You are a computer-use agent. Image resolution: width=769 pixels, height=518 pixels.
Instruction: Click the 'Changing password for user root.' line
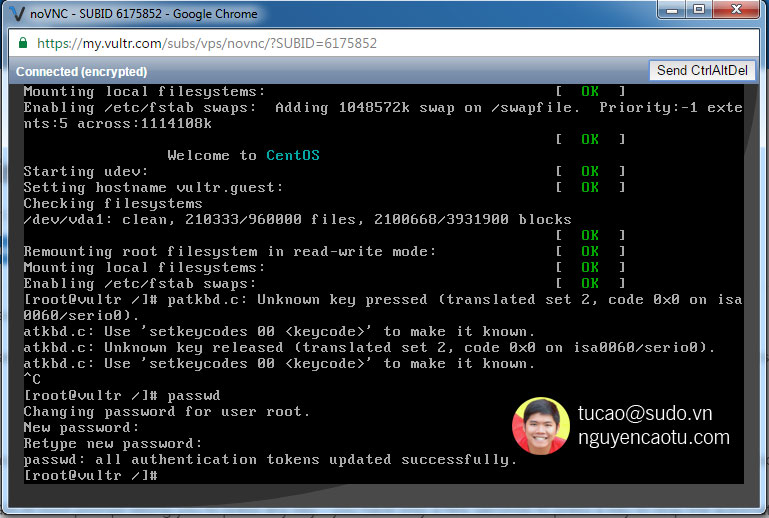click(167, 412)
